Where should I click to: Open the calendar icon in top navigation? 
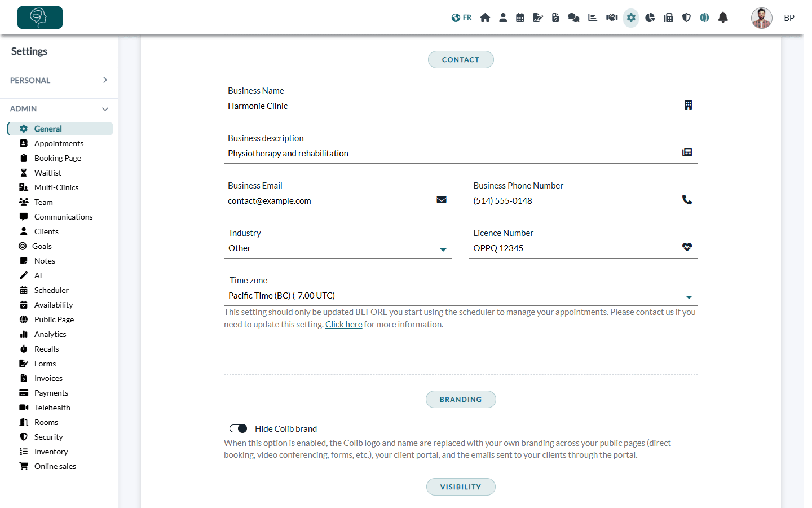pyautogui.click(x=520, y=17)
